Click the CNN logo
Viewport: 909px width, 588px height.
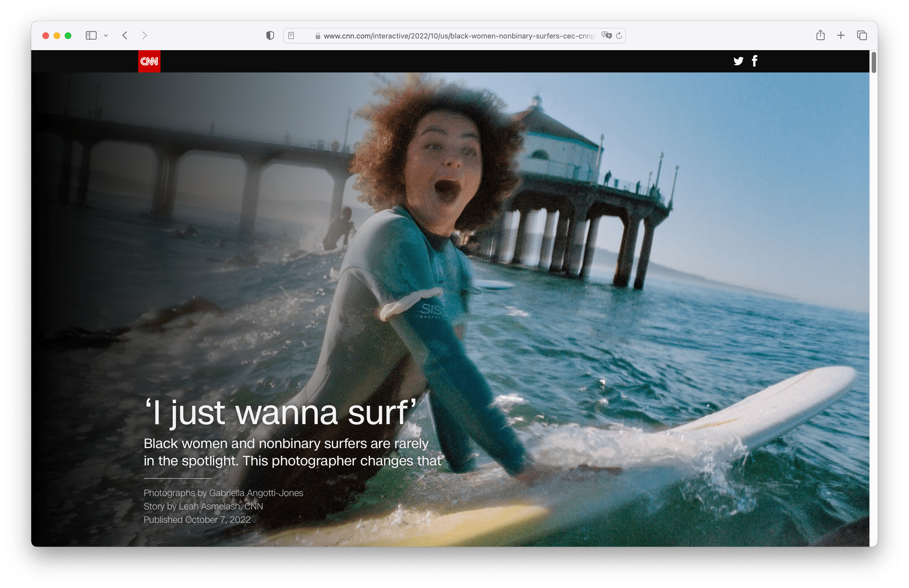click(x=149, y=61)
